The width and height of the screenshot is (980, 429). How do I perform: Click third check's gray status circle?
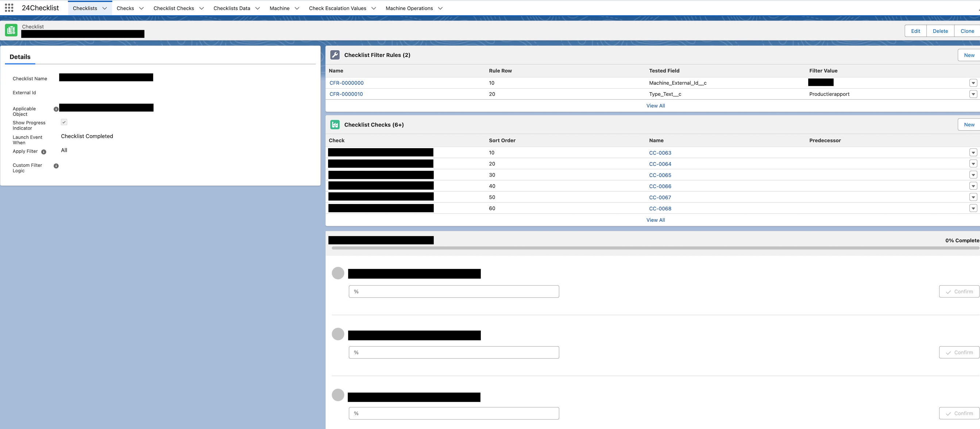(338, 395)
